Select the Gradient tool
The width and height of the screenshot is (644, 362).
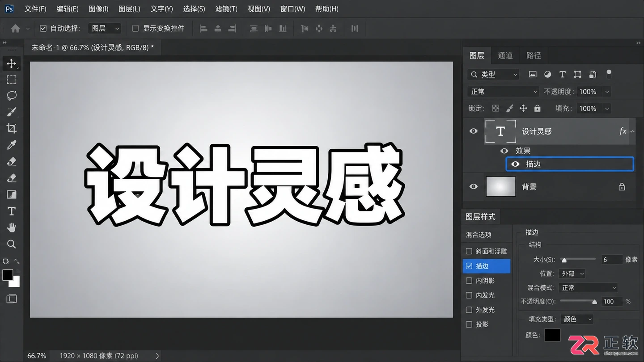point(12,194)
